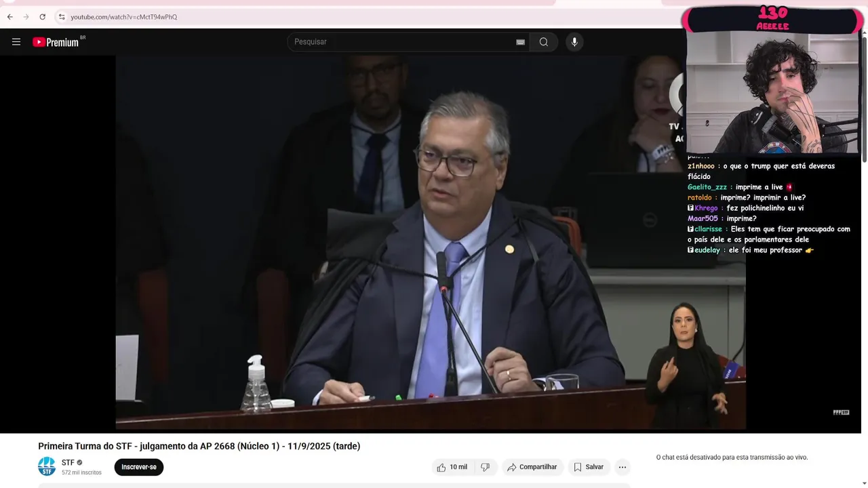Click Gaelito_zzz's imprime a live message
The image size is (868, 488).
pos(740,187)
